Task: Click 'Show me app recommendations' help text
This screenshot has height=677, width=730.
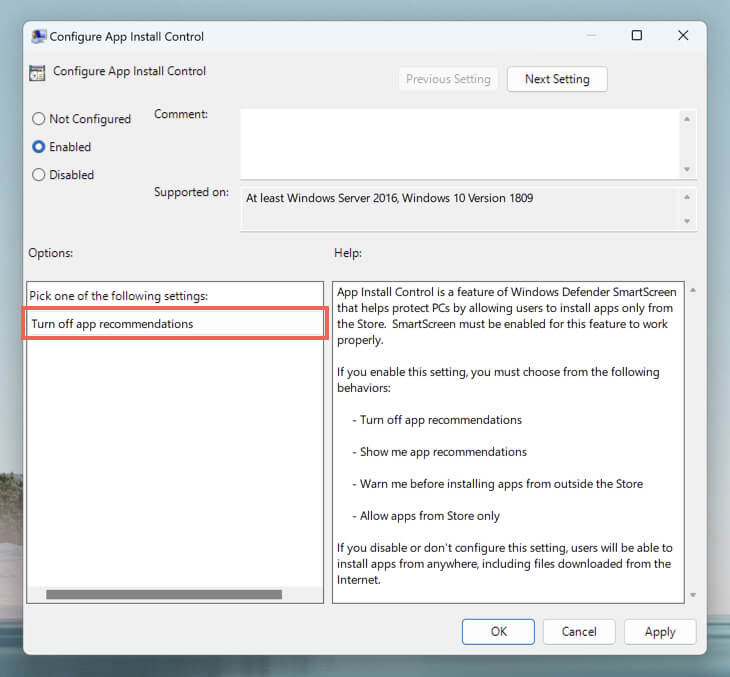Action: point(443,452)
